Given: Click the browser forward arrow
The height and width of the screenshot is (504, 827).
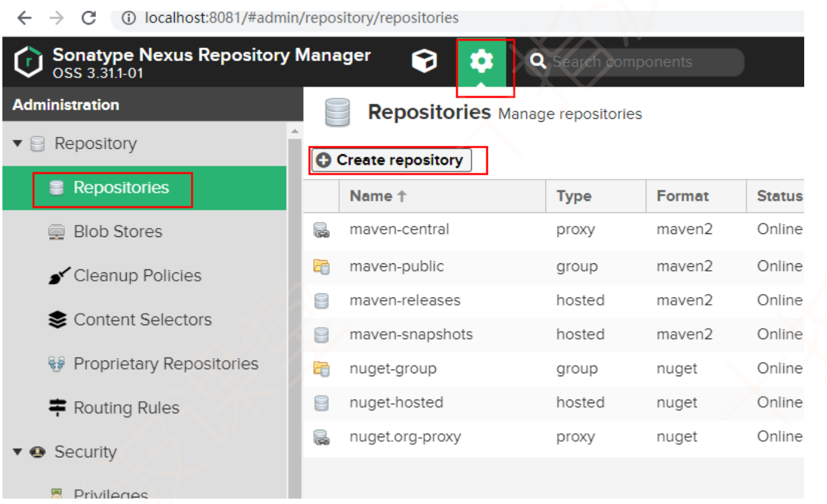Looking at the screenshot, I should coord(56,18).
